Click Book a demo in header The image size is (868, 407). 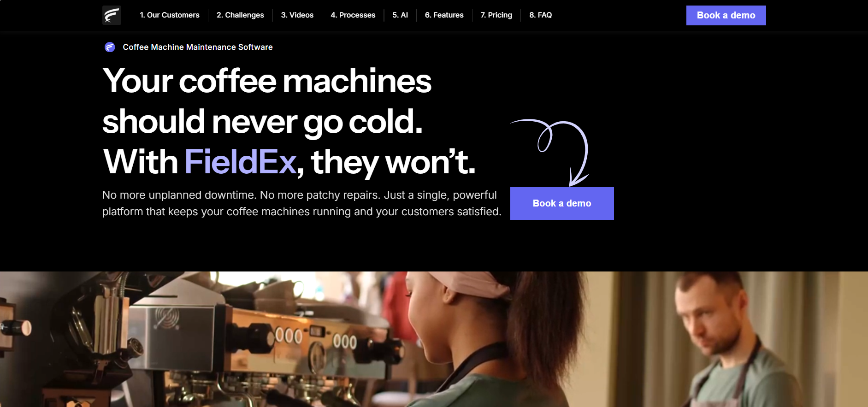pos(726,15)
